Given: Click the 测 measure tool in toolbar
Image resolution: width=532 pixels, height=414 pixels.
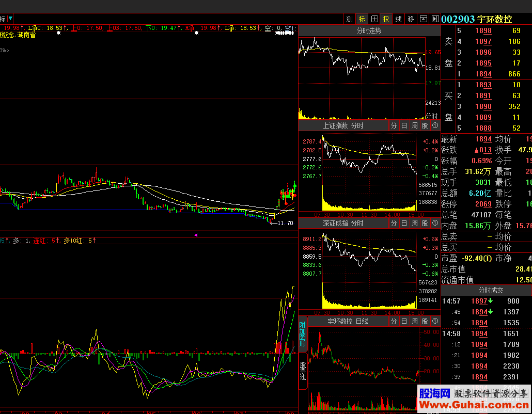Looking at the screenshot, I should coord(350,19).
